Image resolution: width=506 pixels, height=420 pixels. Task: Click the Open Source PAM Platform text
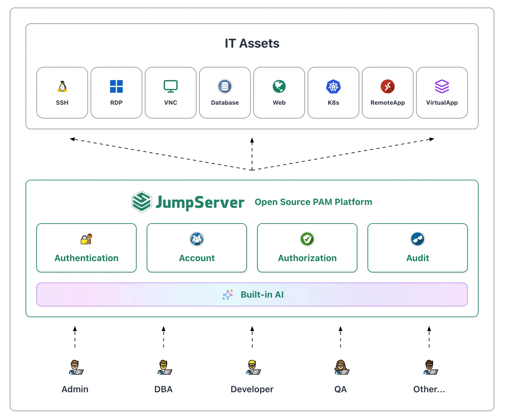313,202
